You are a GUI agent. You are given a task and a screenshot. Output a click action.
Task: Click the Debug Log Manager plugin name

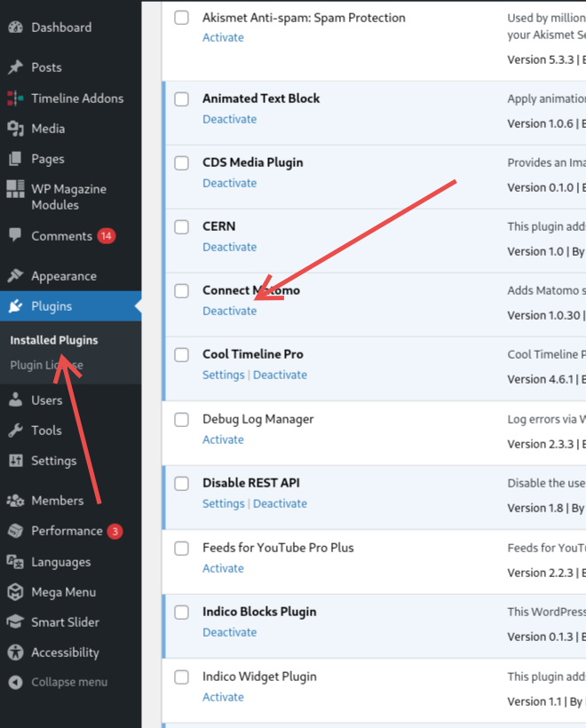coord(257,419)
